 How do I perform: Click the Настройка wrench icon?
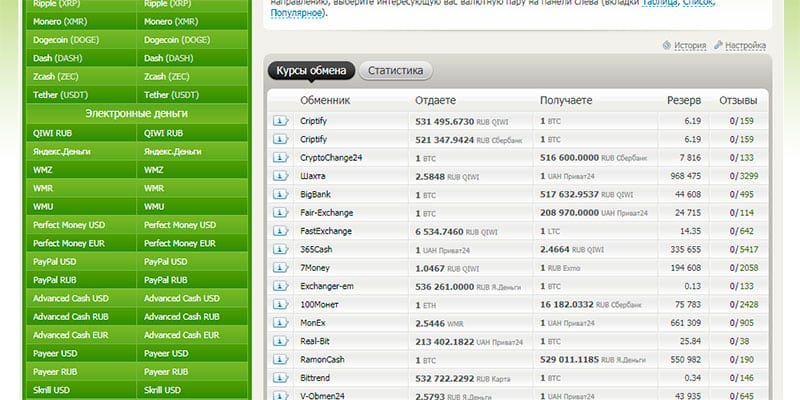[x=718, y=45]
